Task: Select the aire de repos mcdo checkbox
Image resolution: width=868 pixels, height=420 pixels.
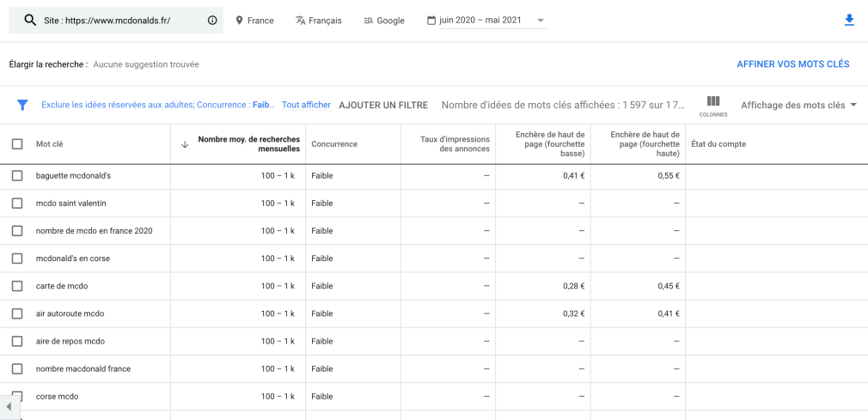Action: pos(17,342)
